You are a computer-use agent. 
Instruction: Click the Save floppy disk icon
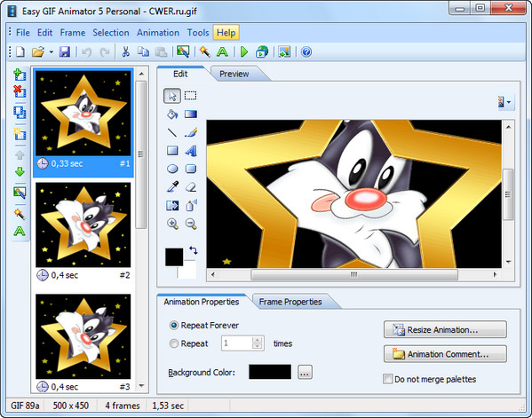click(65, 51)
